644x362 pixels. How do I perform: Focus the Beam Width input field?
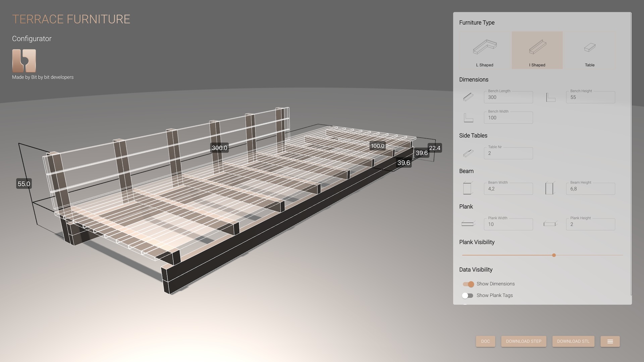pos(508,189)
